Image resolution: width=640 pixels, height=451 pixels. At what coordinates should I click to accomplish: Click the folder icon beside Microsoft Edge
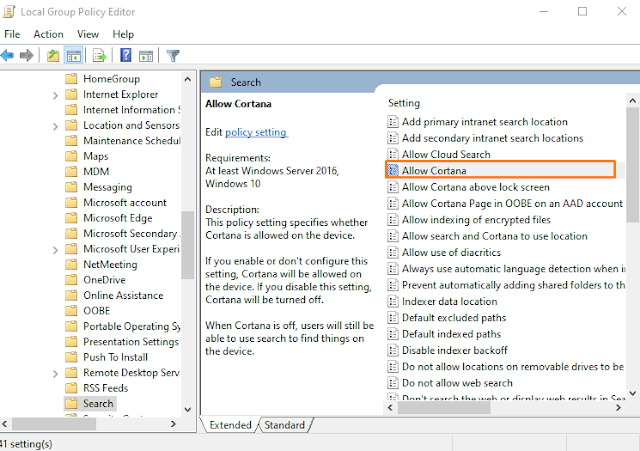[71, 218]
